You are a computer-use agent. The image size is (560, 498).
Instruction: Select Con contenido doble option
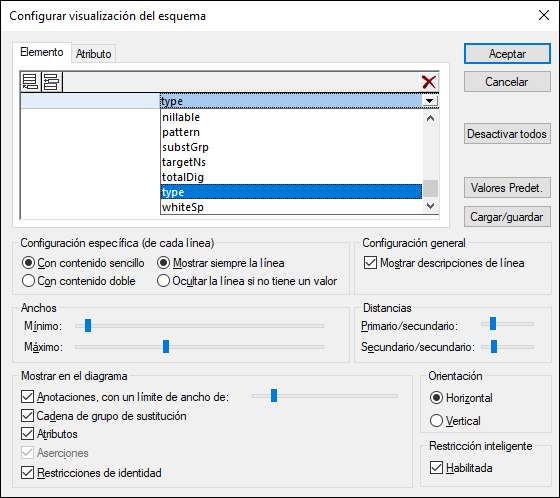pyautogui.click(x=79, y=281)
